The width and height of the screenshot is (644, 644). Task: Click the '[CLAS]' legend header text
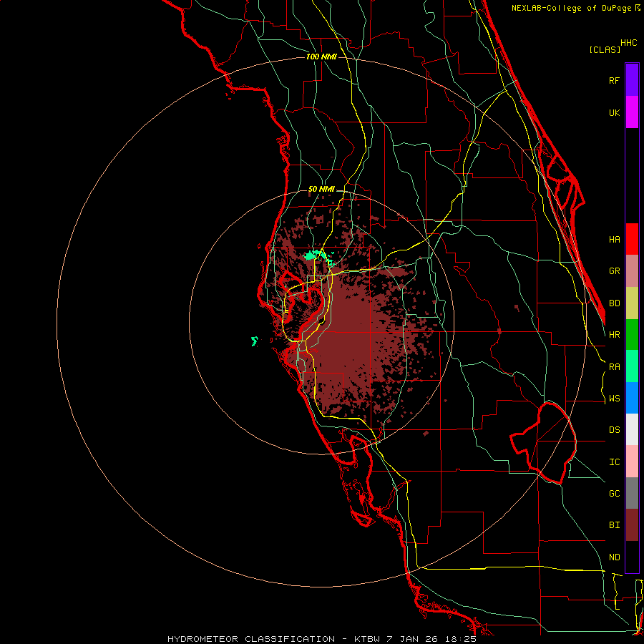(x=605, y=49)
